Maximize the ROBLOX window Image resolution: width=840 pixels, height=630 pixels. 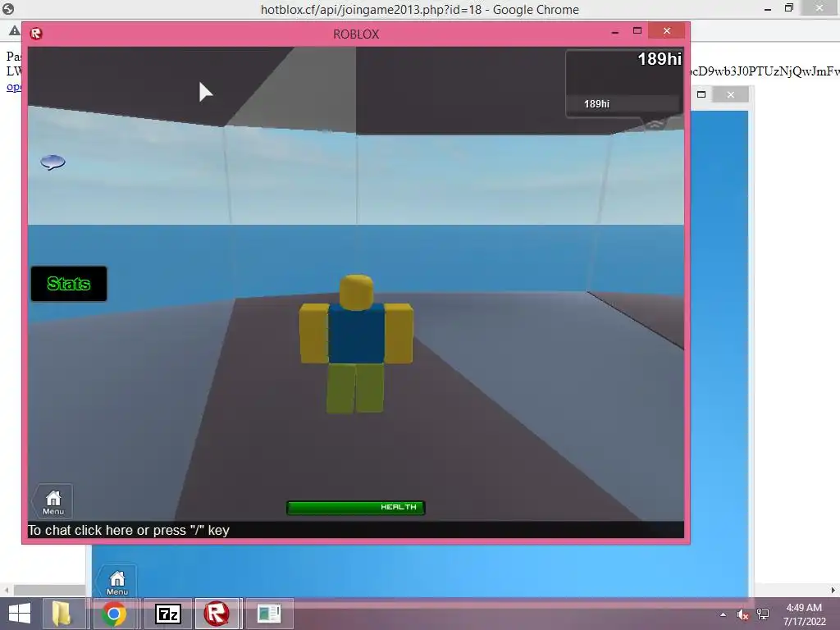[637, 31]
